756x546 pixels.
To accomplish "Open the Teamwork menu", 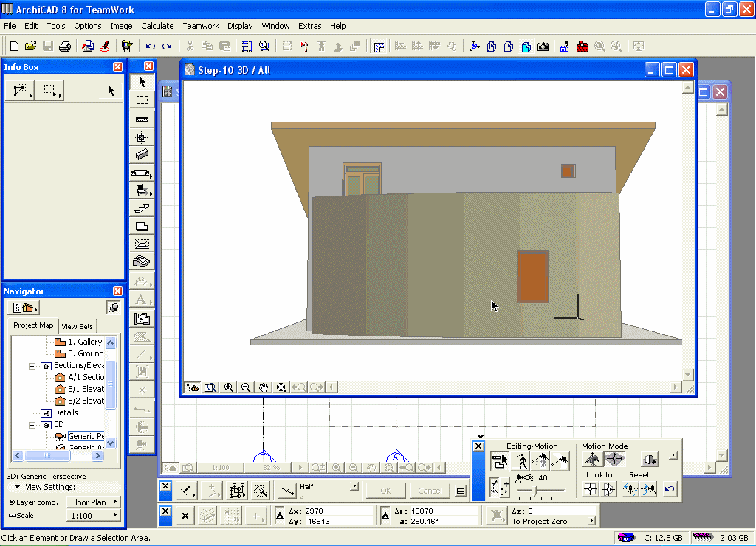I will [x=201, y=26].
